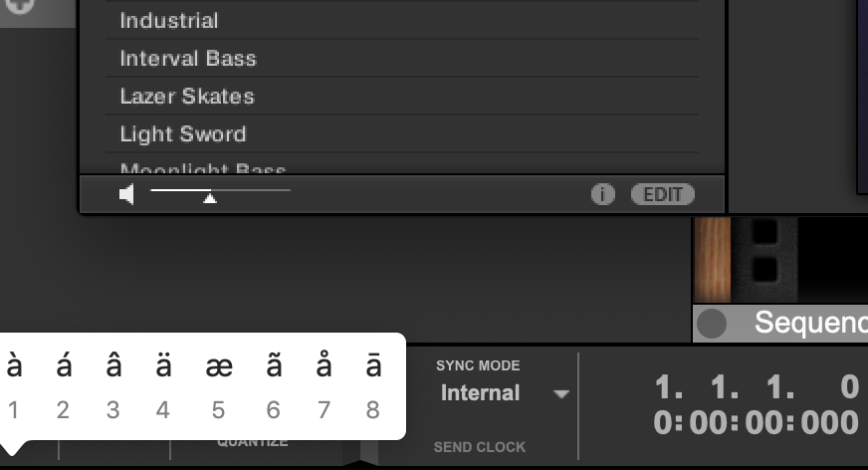Choose the ã accent option
The image size is (868, 470).
[x=274, y=366]
